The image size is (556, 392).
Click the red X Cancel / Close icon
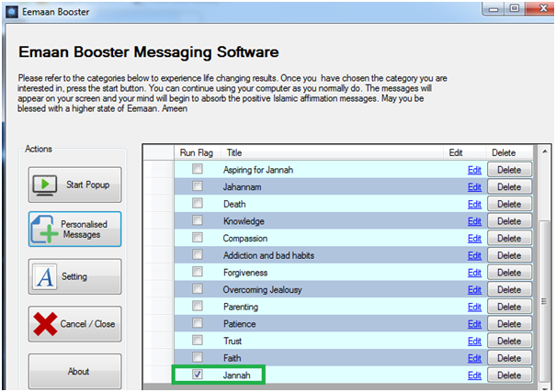point(46,324)
